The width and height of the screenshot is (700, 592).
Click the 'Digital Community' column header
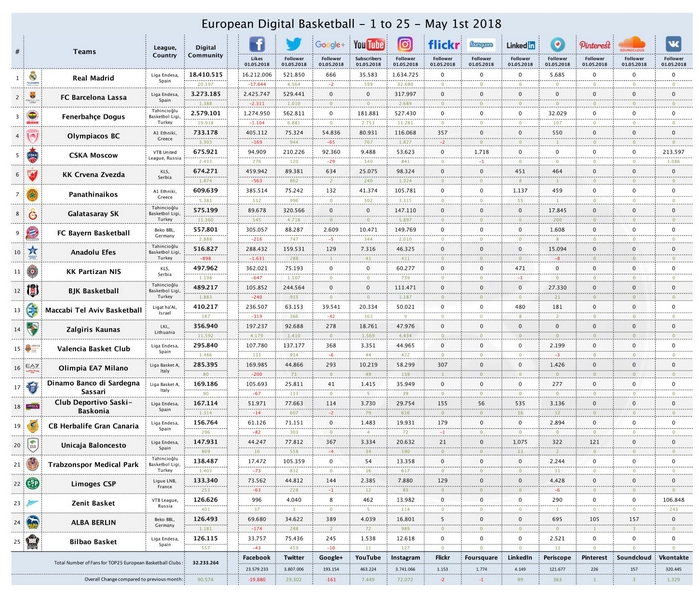pyautogui.click(x=205, y=51)
